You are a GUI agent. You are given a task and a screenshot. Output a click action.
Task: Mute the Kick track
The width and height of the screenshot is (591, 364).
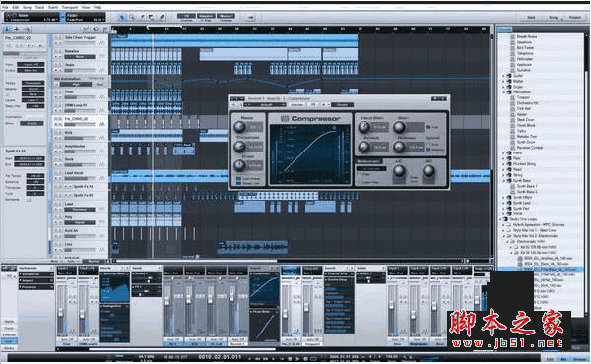pos(56,133)
